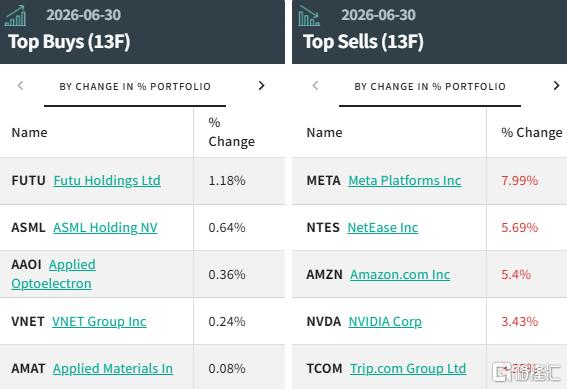
Task: Open NetEase Inc link
Action: pyautogui.click(x=383, y=227)
